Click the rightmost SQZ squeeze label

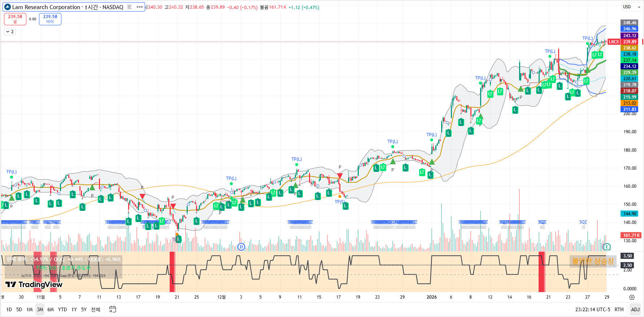point(583,222)
